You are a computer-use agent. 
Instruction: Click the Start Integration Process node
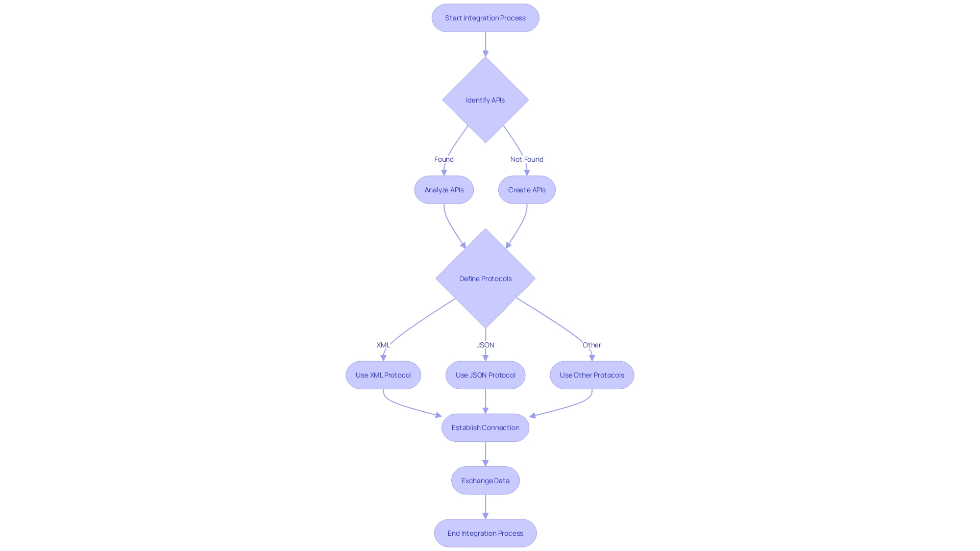click(x=485, y=17)
